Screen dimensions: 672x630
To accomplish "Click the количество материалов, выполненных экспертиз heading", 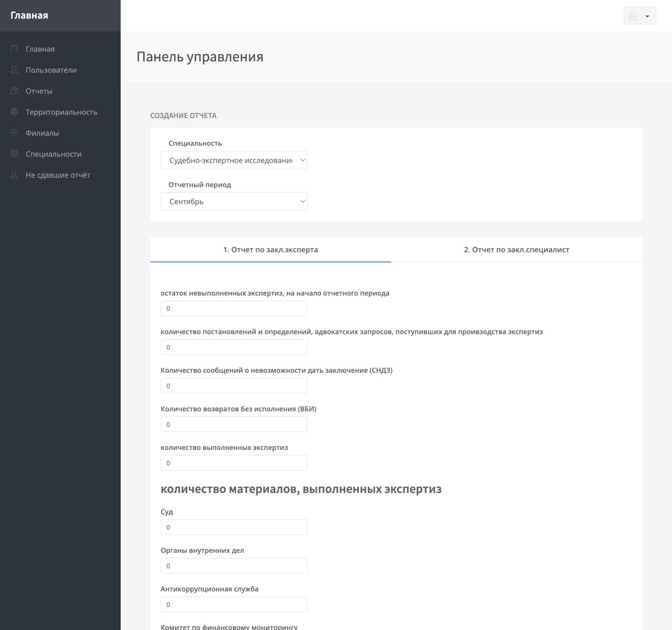I will pos(301,489).
